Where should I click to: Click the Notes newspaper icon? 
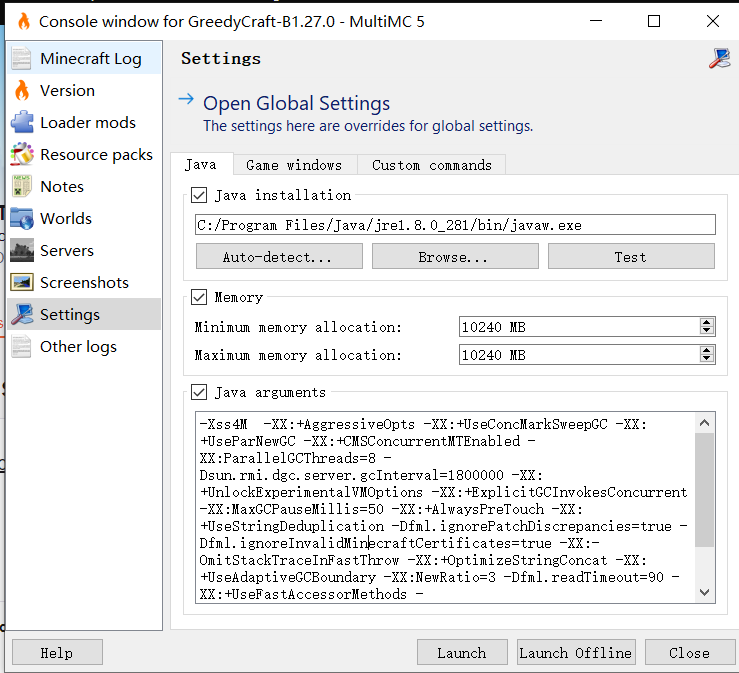click(21, 187)
